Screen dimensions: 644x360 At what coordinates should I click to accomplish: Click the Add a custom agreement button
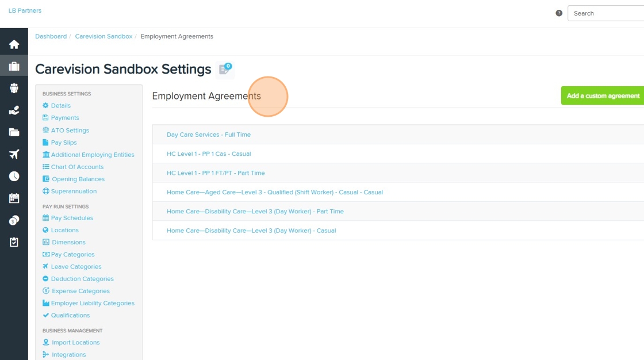click(x=603, y=96)
